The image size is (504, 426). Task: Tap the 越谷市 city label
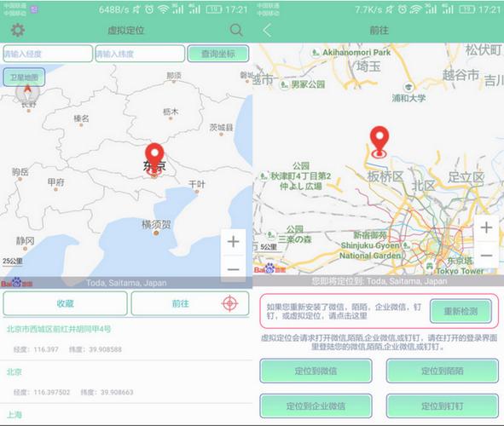click(x=461, y=75)
